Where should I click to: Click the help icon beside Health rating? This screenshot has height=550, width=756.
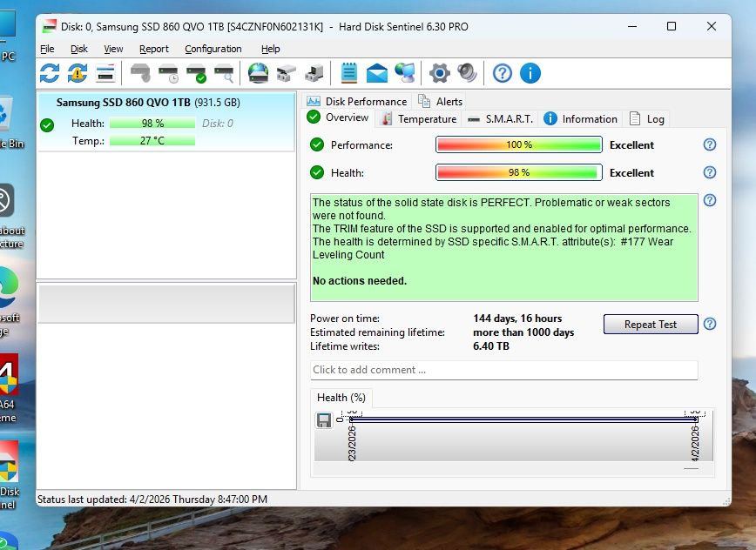click(x=710, y=172)
